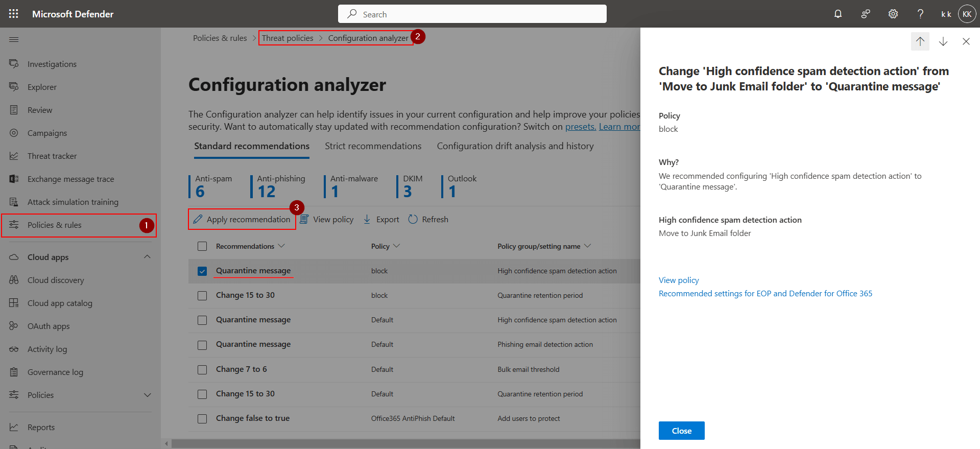The image size is (980, 449).
Task: Uncheck the selected Quarantine message block row
Action: [x=202, y=271]
